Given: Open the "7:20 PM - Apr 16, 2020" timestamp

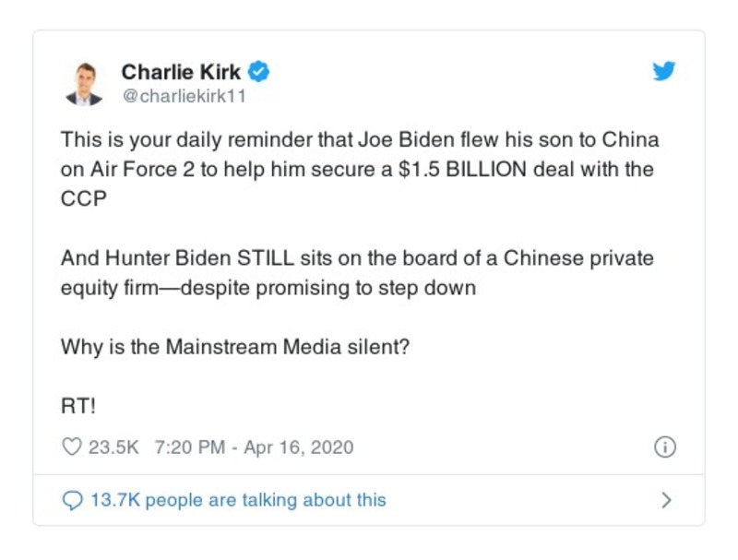Looking at the screenshot, I should click(x=254, y=447).
